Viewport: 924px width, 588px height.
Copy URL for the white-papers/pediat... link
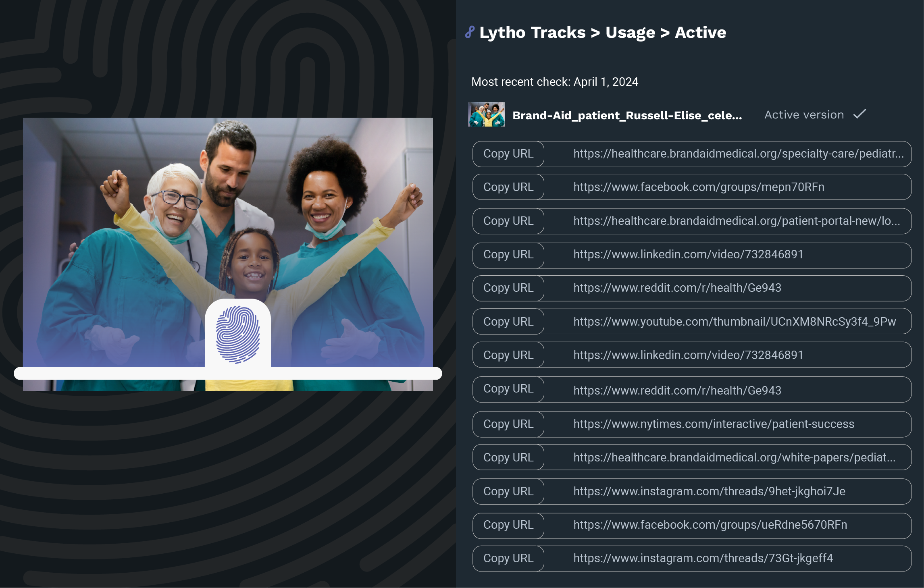508,457
